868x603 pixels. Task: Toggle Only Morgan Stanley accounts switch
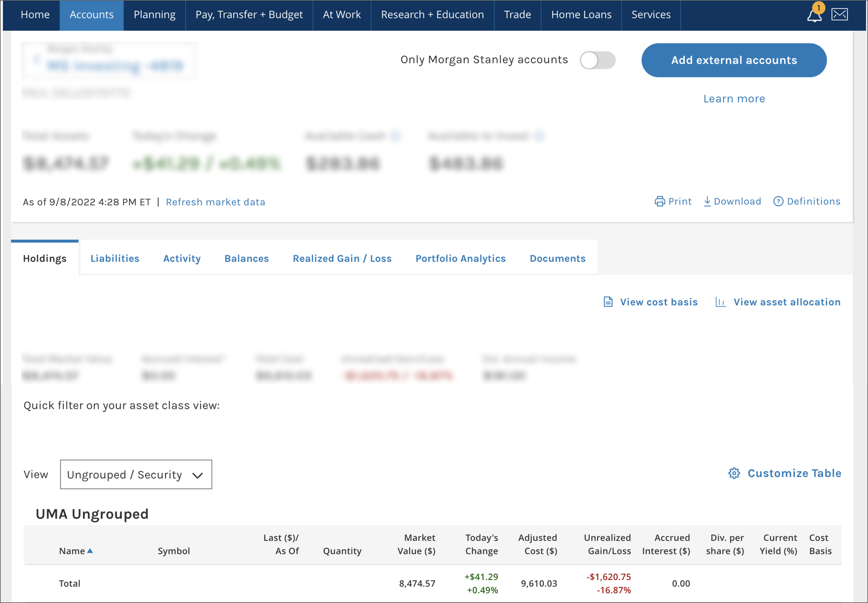pos(598,60)
